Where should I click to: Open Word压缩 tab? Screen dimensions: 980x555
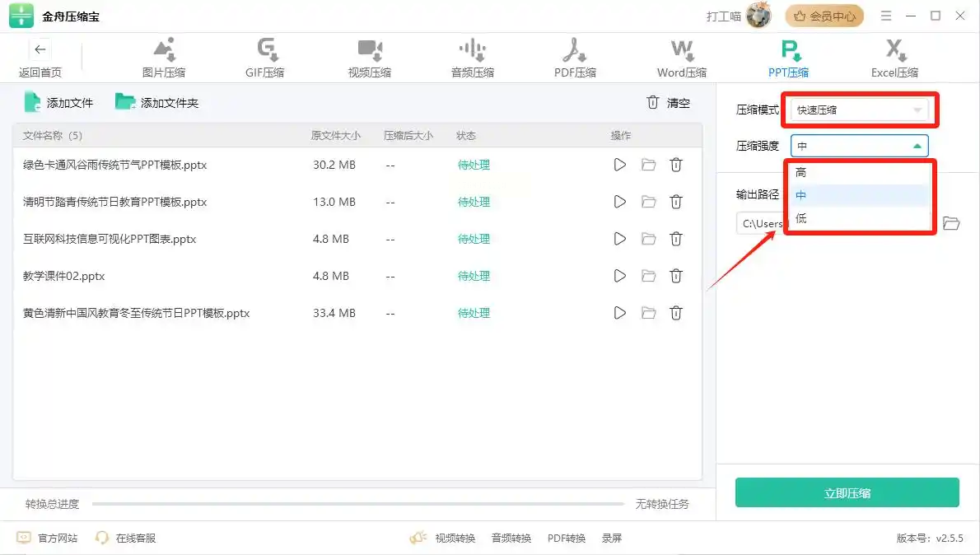[682, 58]
